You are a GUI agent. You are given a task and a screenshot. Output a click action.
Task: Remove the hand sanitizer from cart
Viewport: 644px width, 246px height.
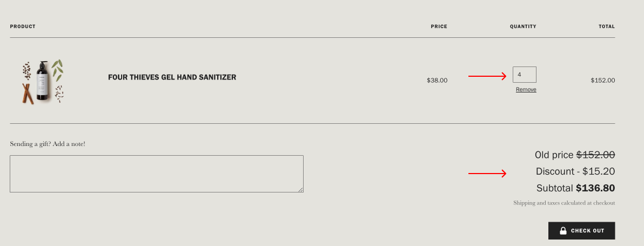point(526,90)
